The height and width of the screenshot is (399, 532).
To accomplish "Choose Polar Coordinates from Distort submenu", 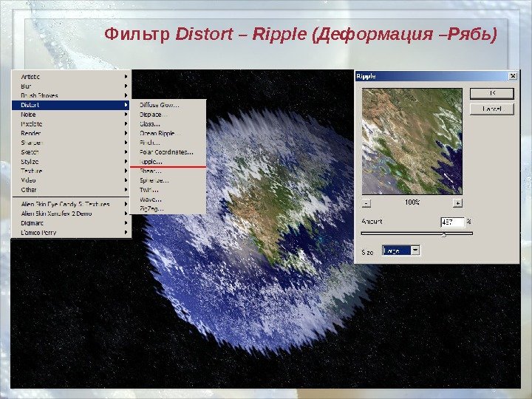I will (168, 152).
